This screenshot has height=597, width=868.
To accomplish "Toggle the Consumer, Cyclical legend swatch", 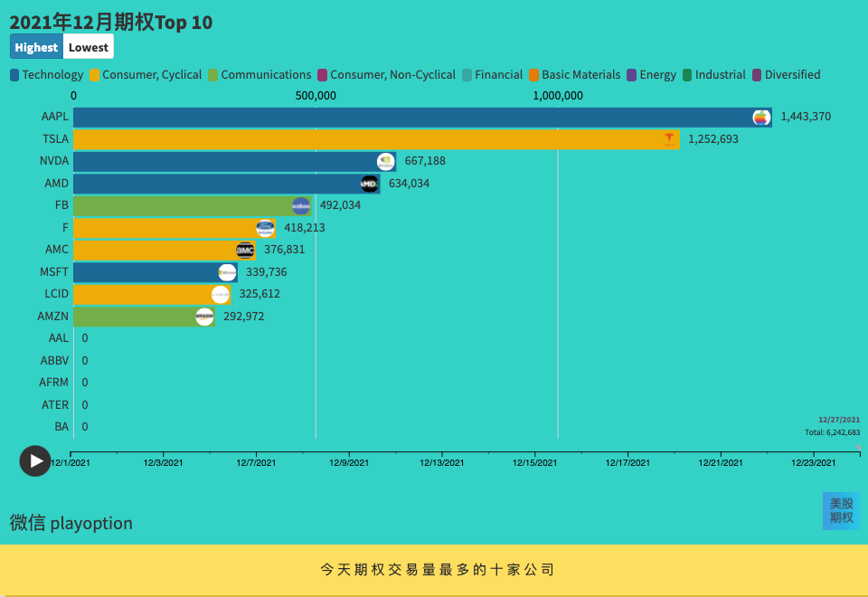I will [95, 75].
